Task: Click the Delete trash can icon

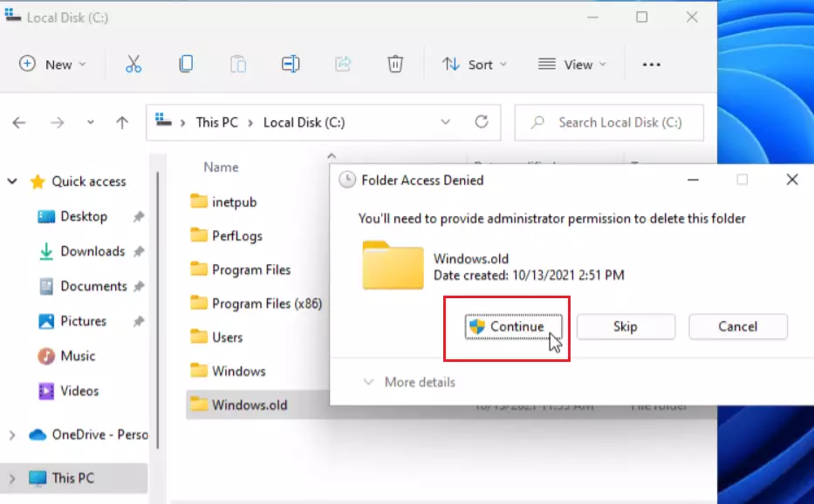Action: click(x=395, y=64)
